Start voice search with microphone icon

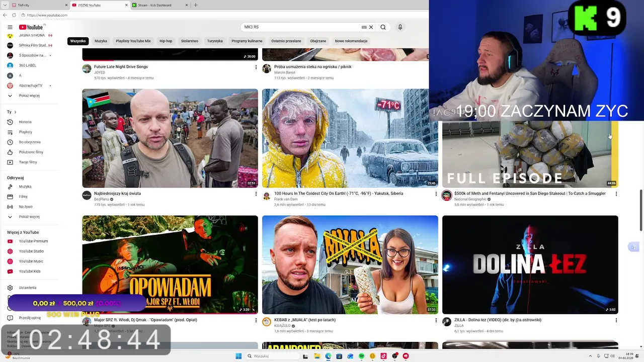tap(400, 27)
